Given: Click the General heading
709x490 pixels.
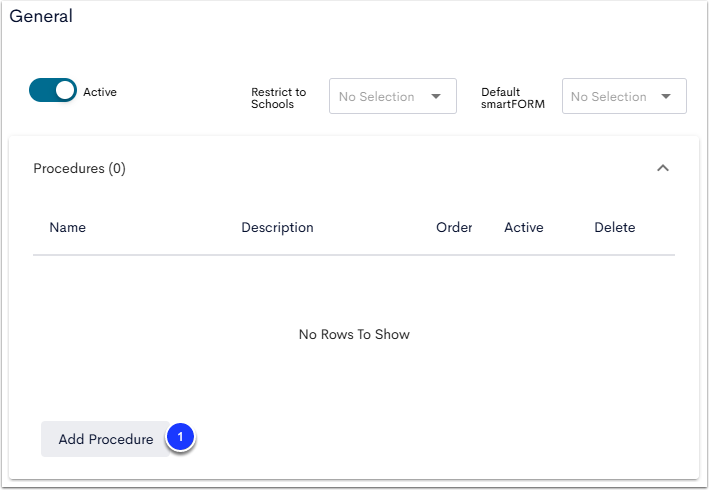Looking at the screenshot, I should pos(41,16).
